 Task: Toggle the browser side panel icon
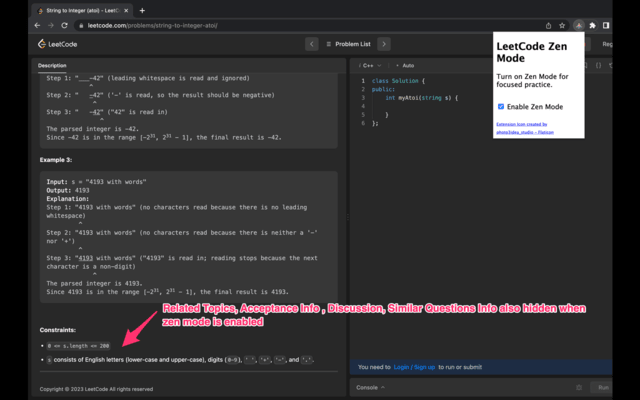tap(606, 25)
